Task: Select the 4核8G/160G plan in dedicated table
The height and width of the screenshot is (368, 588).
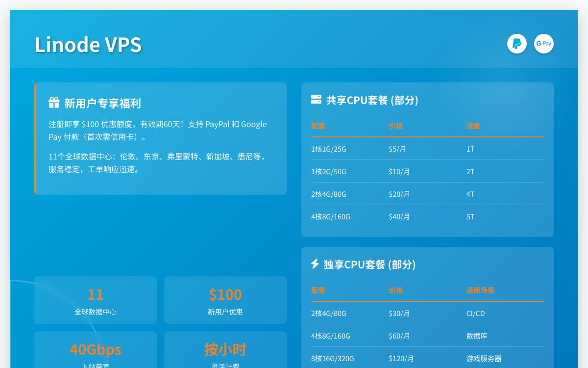Action: tap(331, 336)
